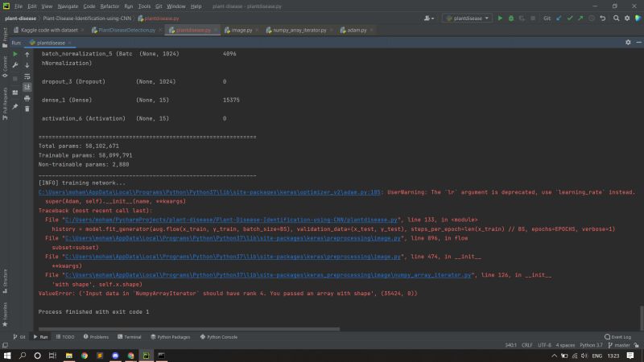Screen dimensions: 644x362
Task: Click the Down stack trace arrow
Action: pos(27,65)
